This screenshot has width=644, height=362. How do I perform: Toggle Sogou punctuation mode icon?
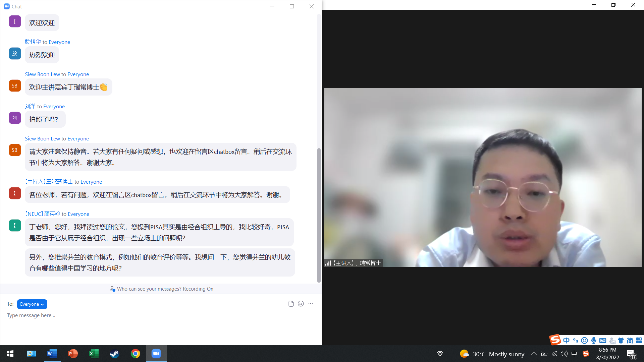coord(576,341)
